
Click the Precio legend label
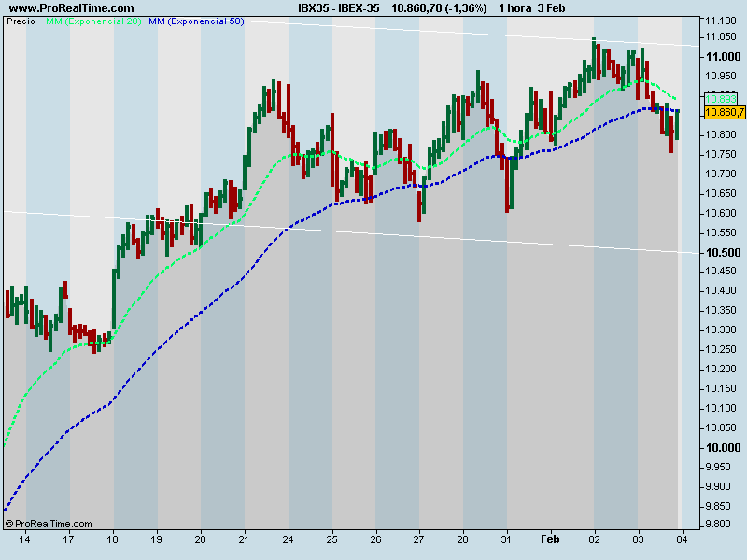coord(21,21)
